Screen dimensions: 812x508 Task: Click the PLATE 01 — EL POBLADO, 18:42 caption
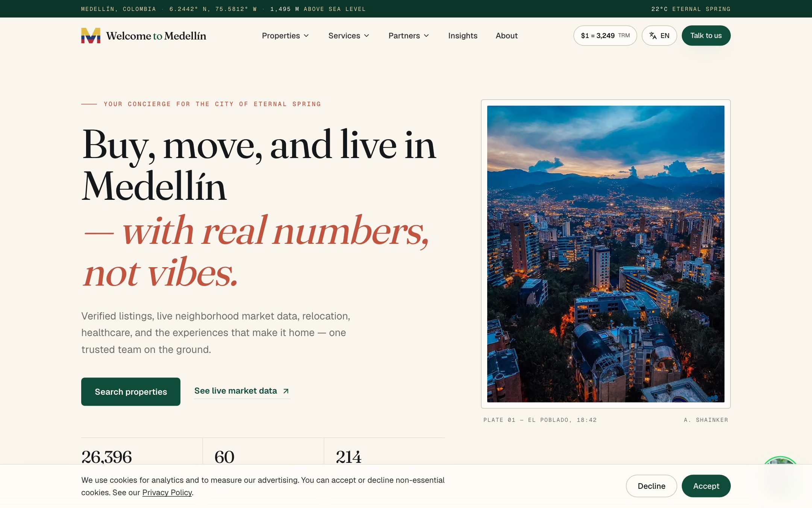pyautogui.click(x=540, y=420)
